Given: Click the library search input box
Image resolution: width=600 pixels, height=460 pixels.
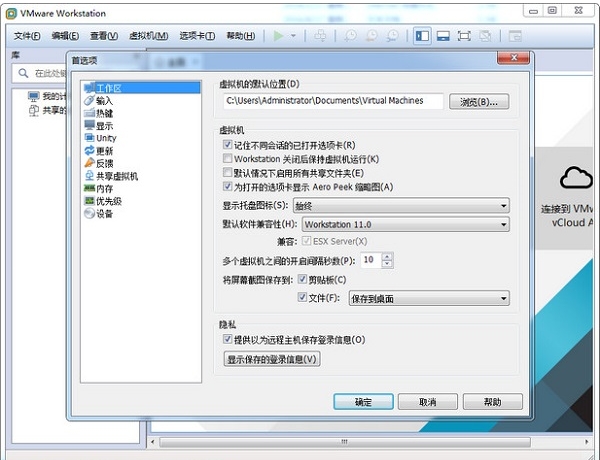Looking at the screenshot, I should click(x=40, y=73).
